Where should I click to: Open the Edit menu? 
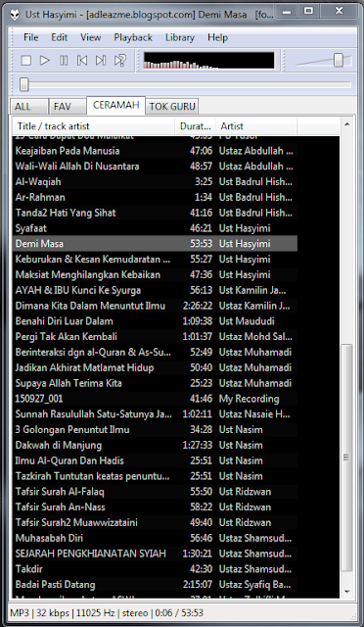click(59, 37)
